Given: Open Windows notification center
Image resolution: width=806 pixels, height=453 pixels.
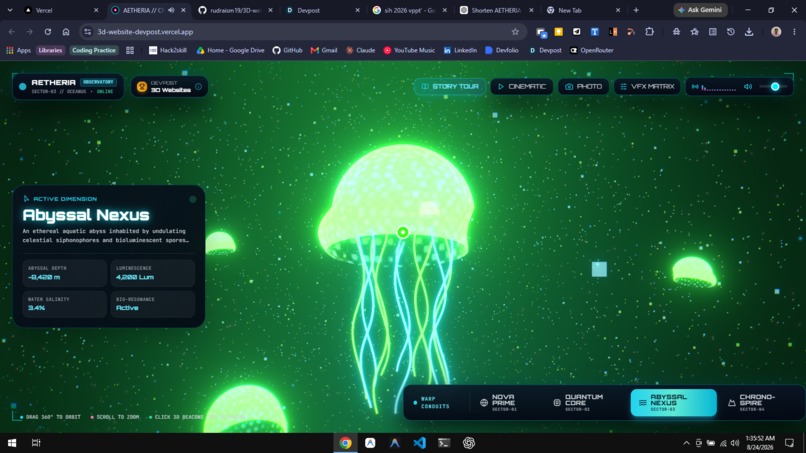Looking at the screenshot, I should 790,443.
